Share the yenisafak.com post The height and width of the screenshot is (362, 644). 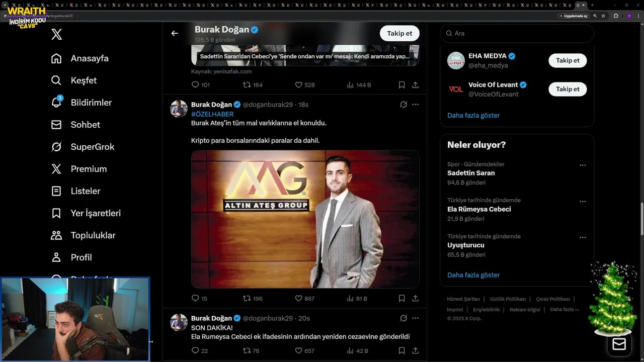click(x=415, y=85)
